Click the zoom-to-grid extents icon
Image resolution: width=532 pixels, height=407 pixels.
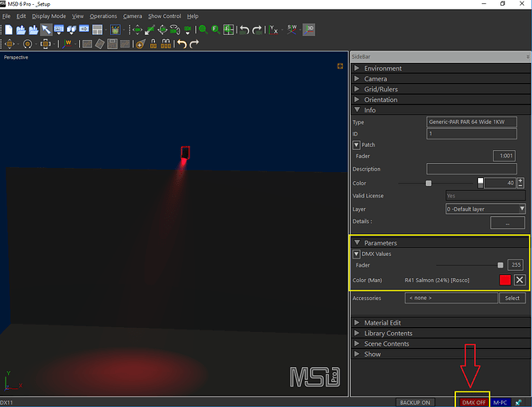click(228, 30)
